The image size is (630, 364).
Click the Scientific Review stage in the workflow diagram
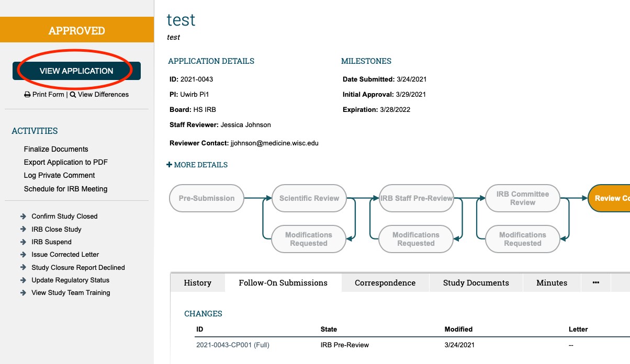coord(309,198)
